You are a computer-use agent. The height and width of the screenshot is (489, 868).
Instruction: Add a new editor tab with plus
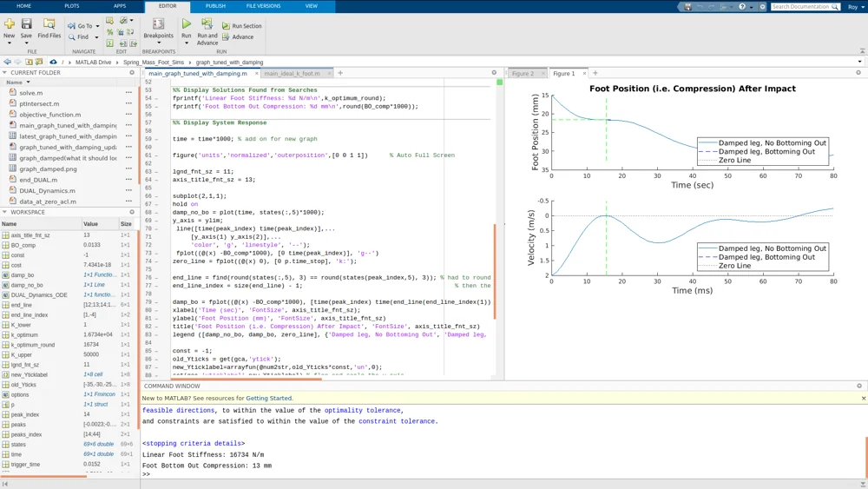tap(340, 73)
